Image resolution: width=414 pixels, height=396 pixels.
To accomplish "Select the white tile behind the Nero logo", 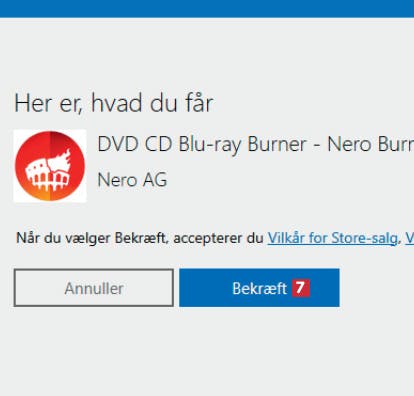I will [x=50, y=166].
